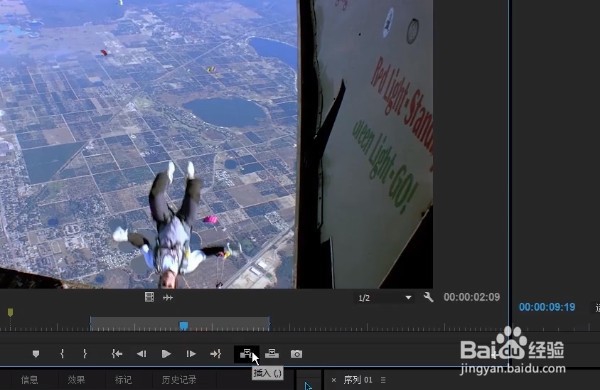Click the olive marker on the ruler
600x390 pixels.
click(x=10, y=313)
